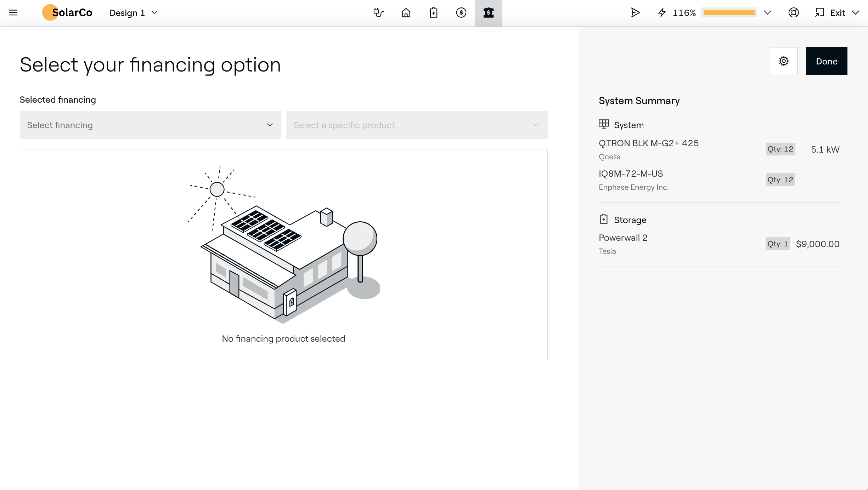Open the Select a specific product dropdown
Screen dimensions: 868x490
click(x=417, y=125)
